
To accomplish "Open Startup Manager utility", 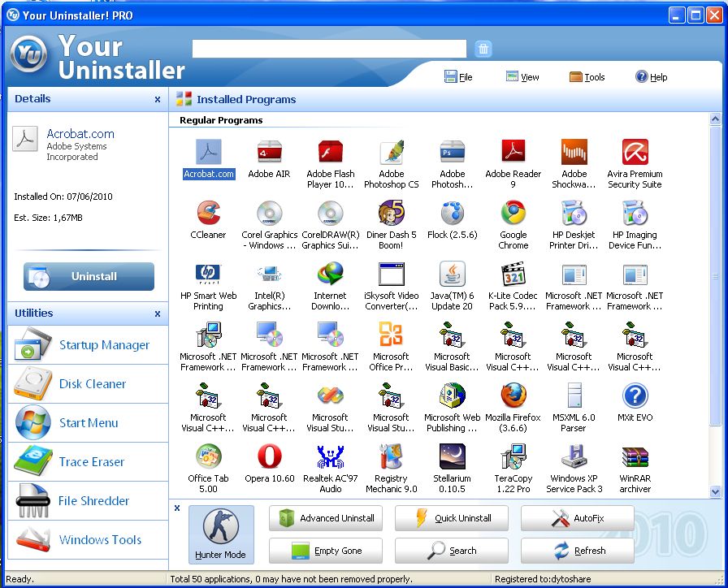I will [89, 345].
